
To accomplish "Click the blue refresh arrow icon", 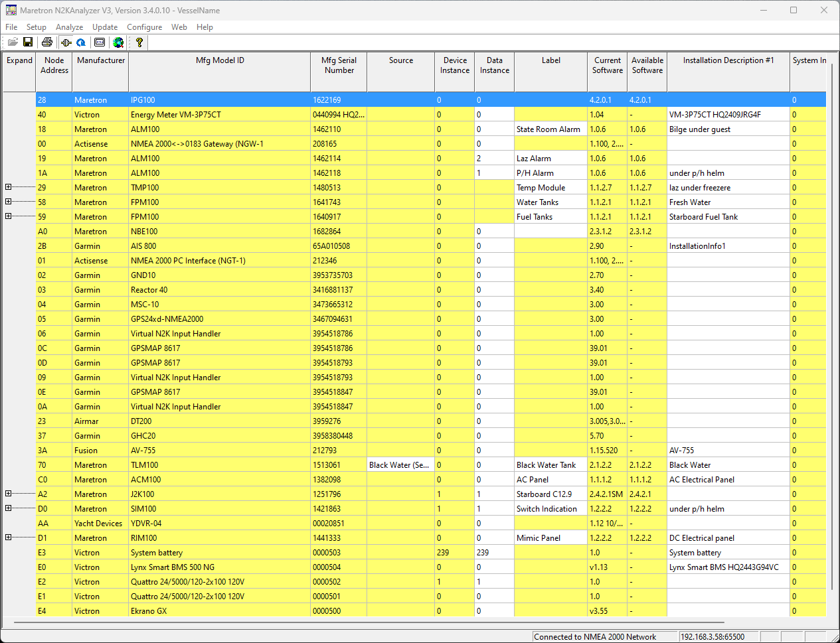I will click(x=81, y=42).
